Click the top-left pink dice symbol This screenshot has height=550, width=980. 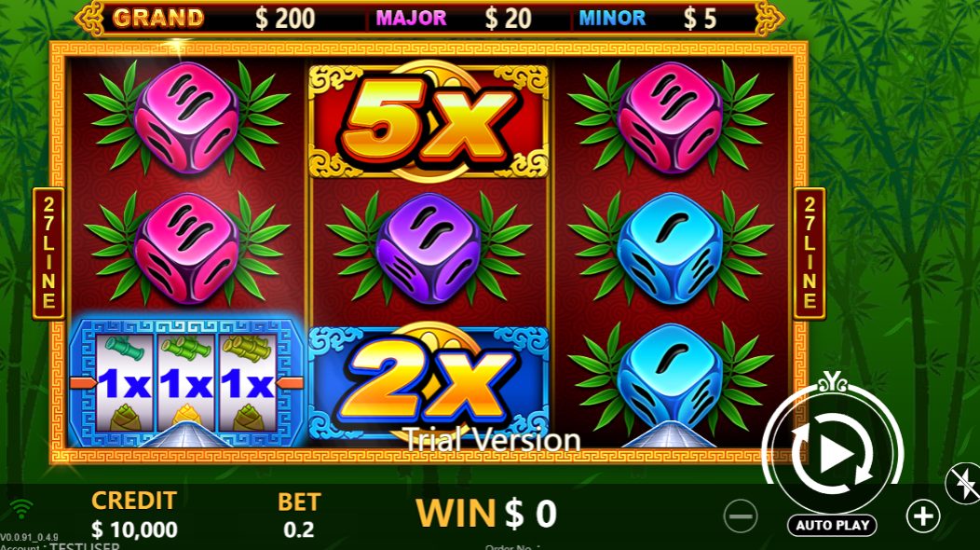[187, 117]
